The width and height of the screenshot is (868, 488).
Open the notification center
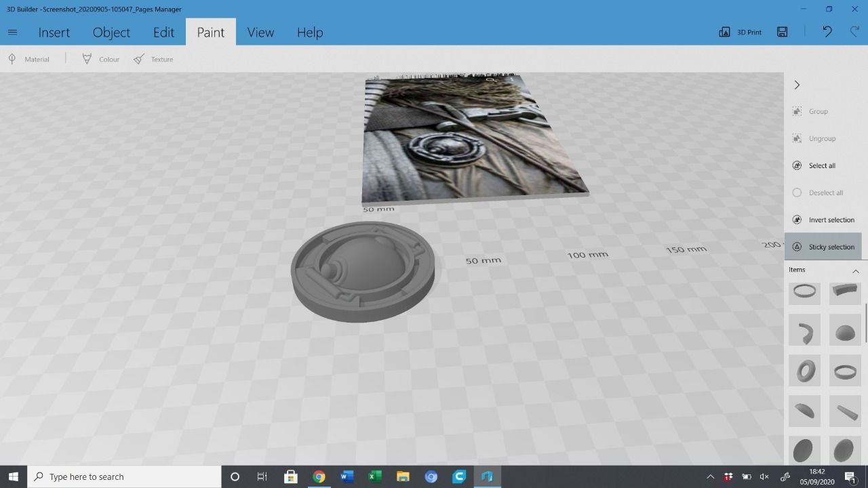tap(851, 476)
